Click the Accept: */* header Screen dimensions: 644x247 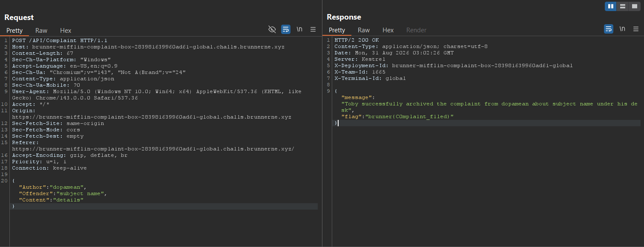pos(31,104)
